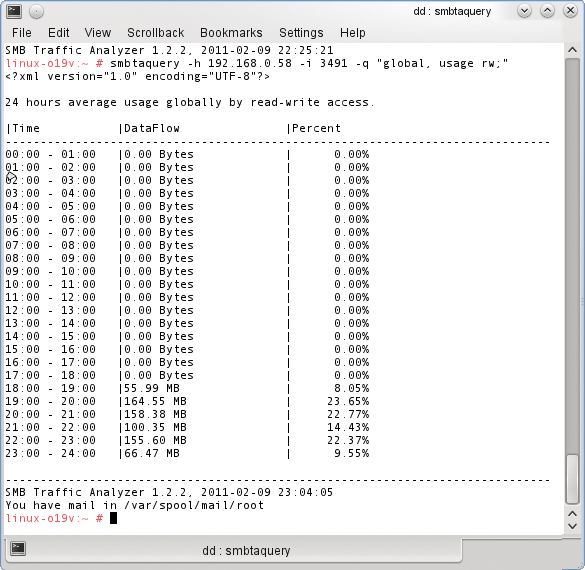Click the scrollbar thumb near bottom
585x570 pixels.
tap(572, 479)
